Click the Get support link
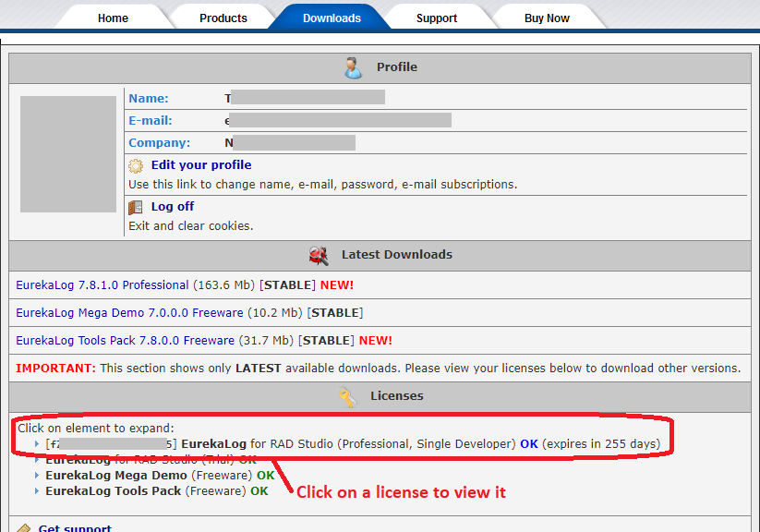The image size is (760, 532). click(75, 527)
